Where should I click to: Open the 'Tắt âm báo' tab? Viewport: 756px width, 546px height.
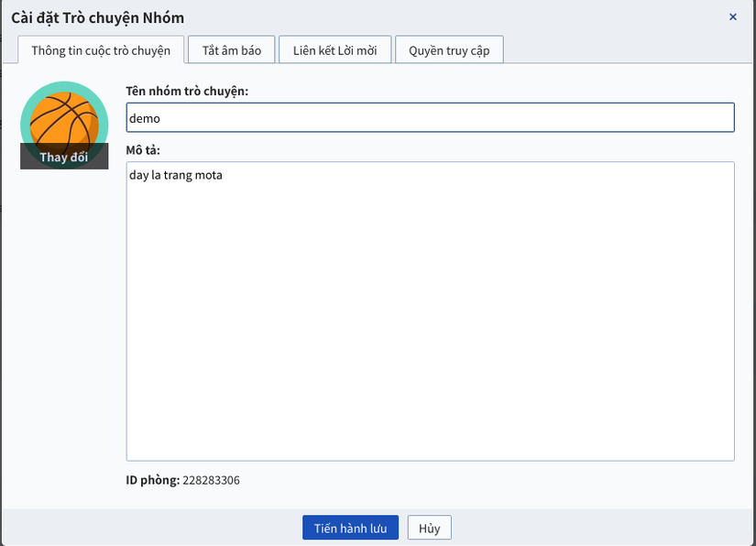(x=232, y=50)
